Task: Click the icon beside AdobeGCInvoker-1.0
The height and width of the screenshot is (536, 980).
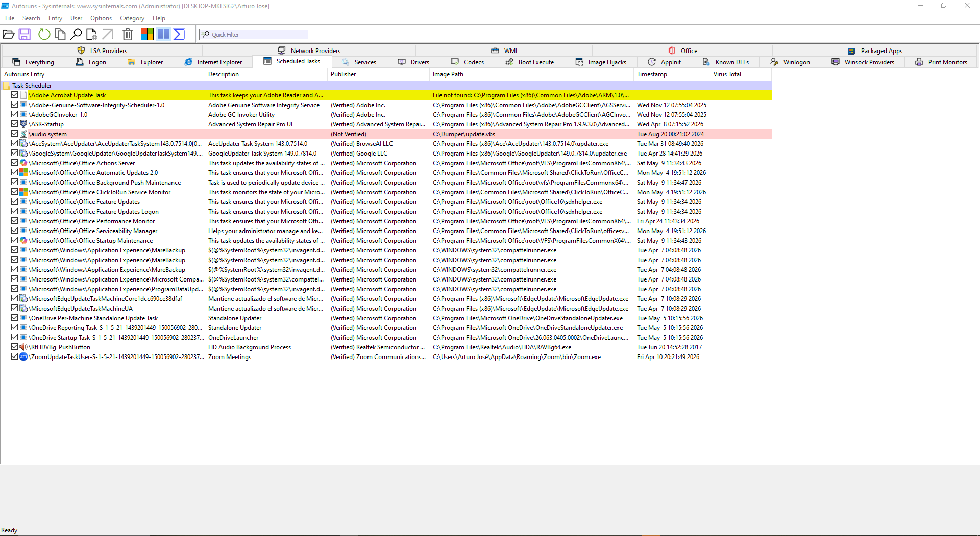Action: [23, 115]
